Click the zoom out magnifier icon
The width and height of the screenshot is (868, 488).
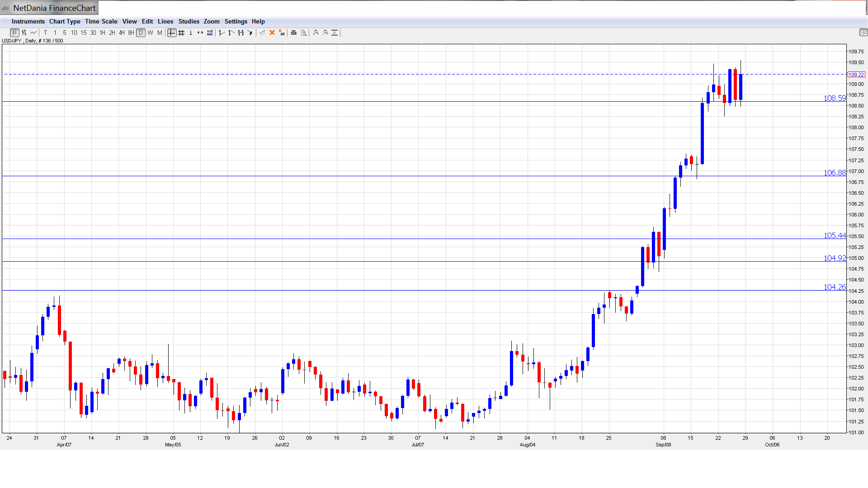(x=325, y=33)
